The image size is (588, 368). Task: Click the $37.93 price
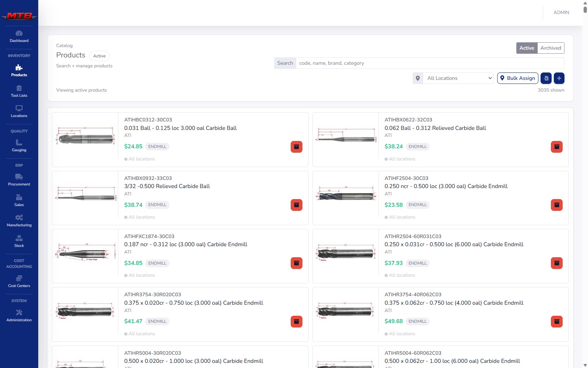click(394, 263)
